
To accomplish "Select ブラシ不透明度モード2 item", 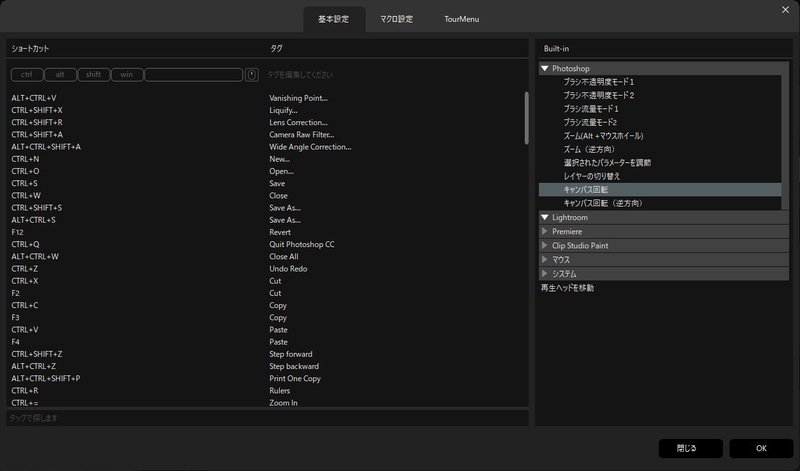I will click(x=660, y=95).
